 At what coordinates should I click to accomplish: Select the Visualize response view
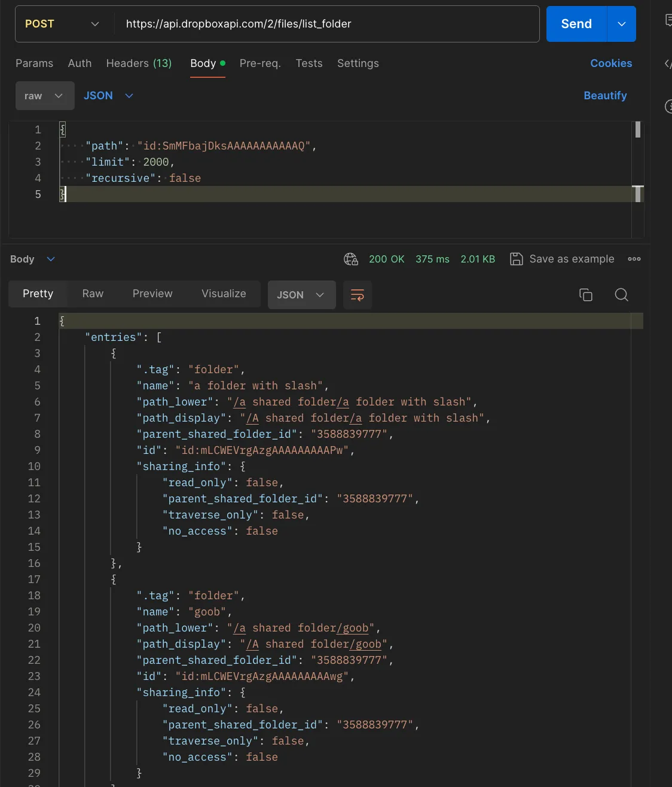(x=224, y=294)
